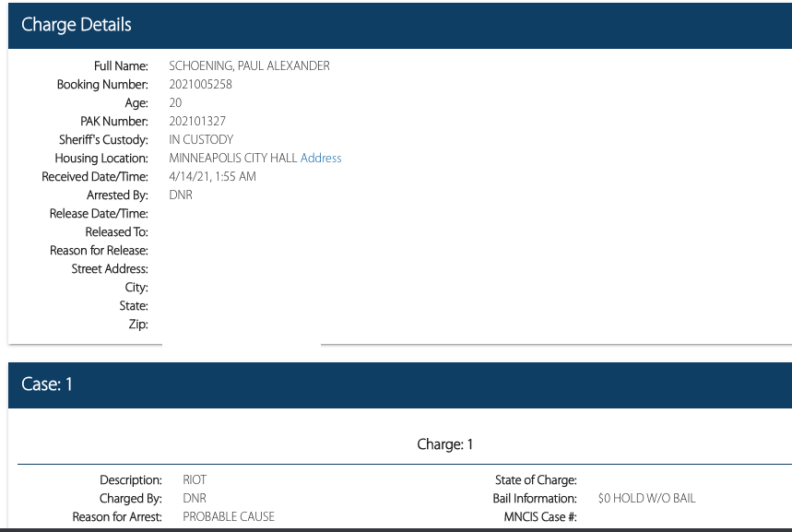792x532 pixels.
Task: Click the DNR value beside Charged By
Action: click(x=195, y=499)
